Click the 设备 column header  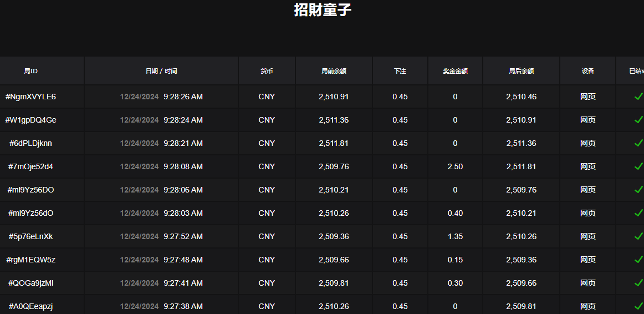(588, 71)
